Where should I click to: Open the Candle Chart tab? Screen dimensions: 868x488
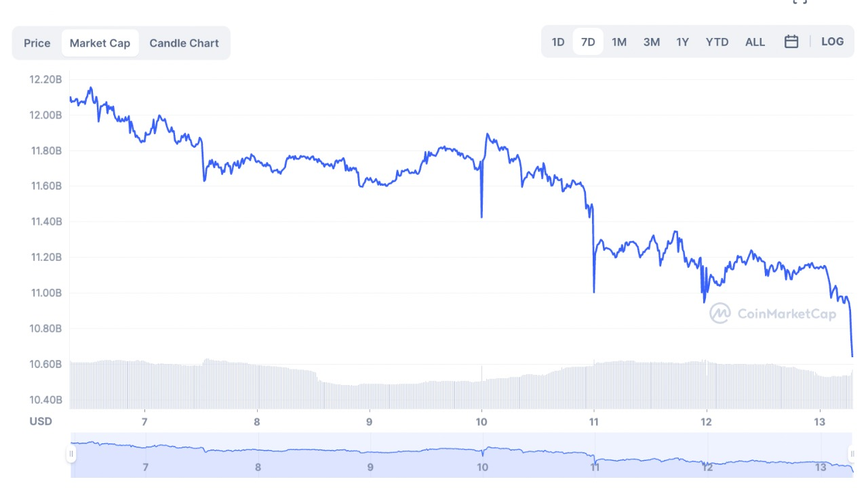(x=184, y=43)
